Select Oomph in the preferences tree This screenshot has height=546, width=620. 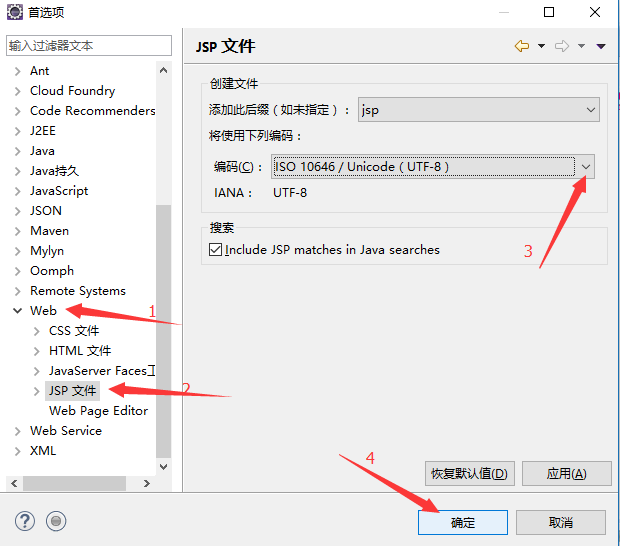tap(52, 271)
